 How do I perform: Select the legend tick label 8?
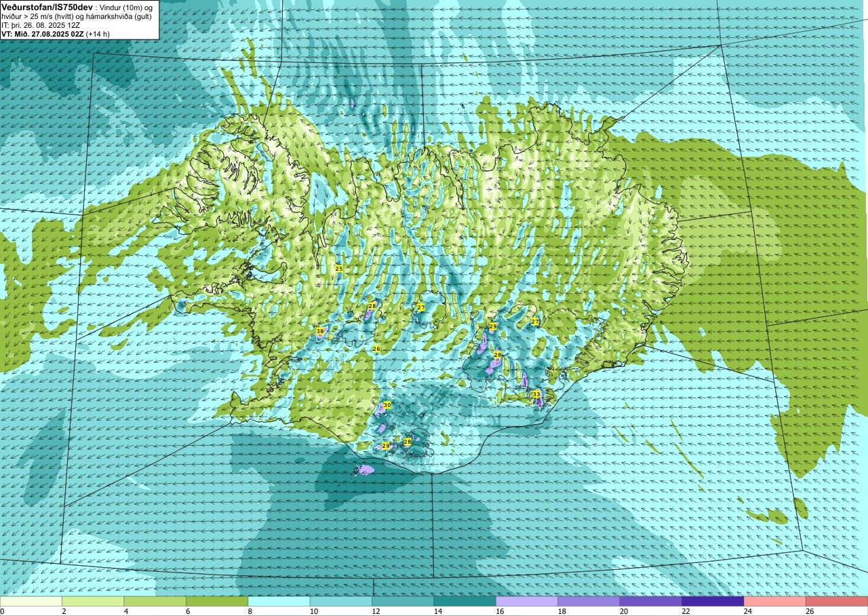pos(250,611)
